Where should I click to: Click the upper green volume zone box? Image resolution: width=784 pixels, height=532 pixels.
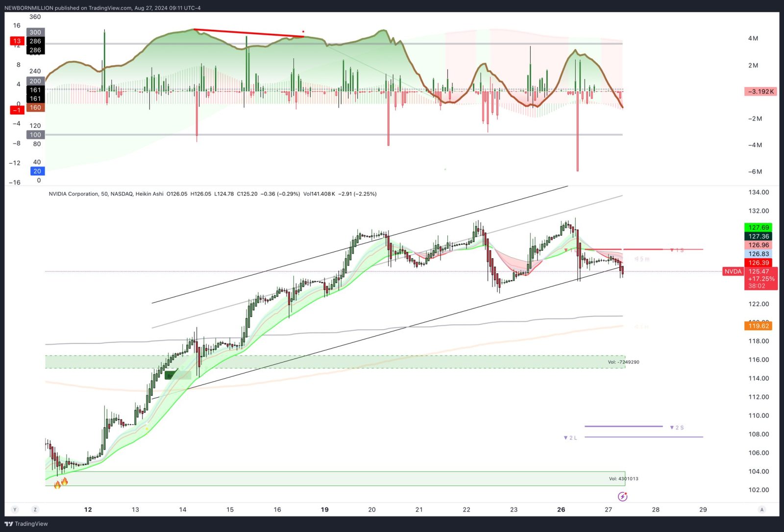coord(335,362)
